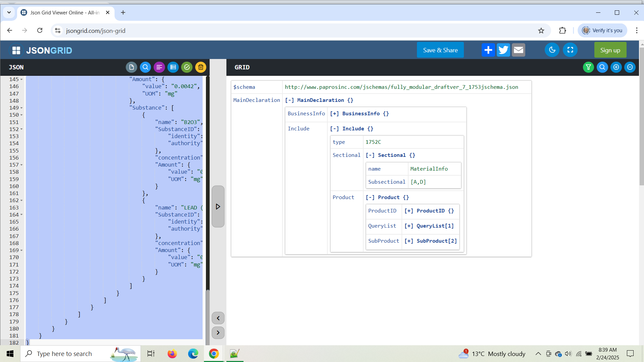Expand the BusinessInfo node

pos(334,114)
